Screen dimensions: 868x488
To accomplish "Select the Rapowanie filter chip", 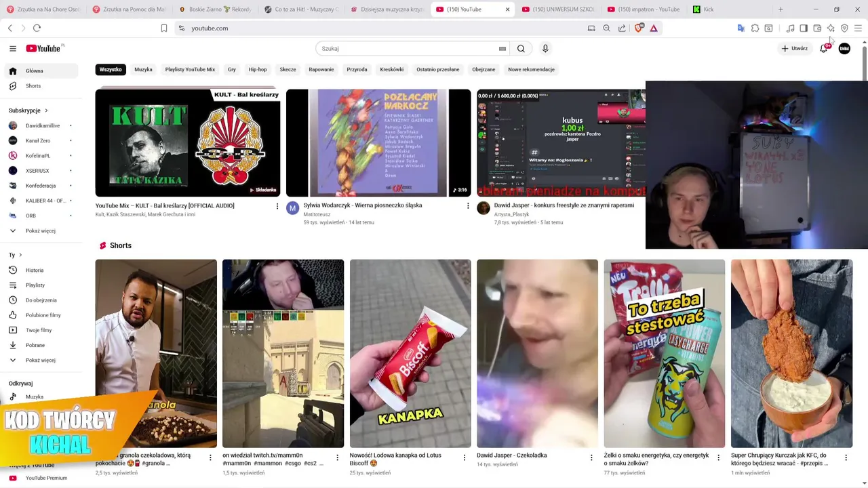I will point(321,69).
